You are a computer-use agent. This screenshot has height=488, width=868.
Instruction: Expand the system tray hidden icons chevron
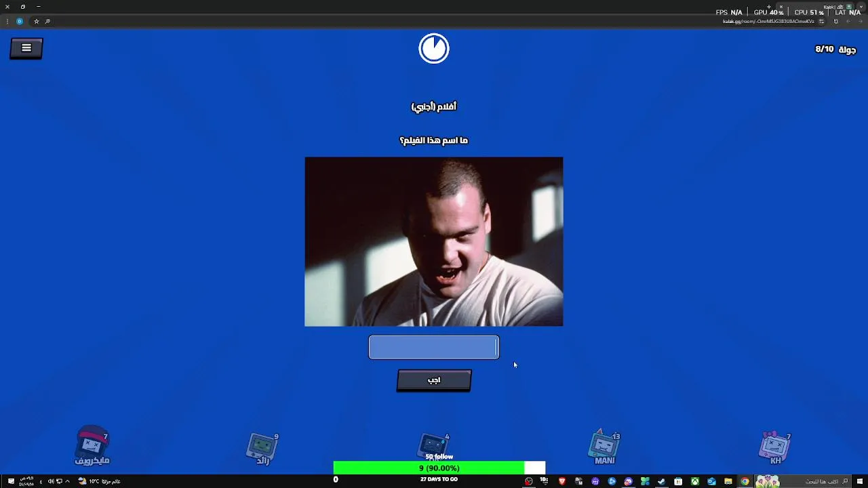[x=68, y=481]
